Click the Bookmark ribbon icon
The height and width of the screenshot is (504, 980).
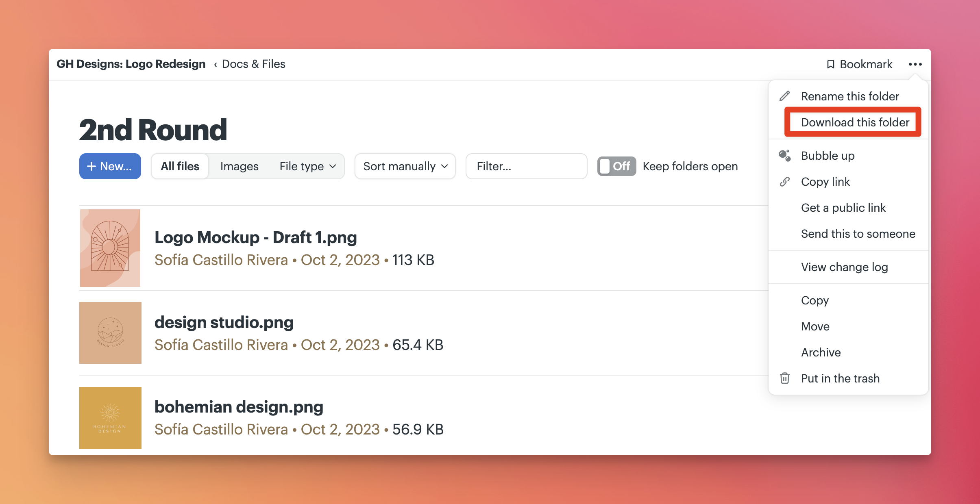pyautogui.click(x=831, y=64)
